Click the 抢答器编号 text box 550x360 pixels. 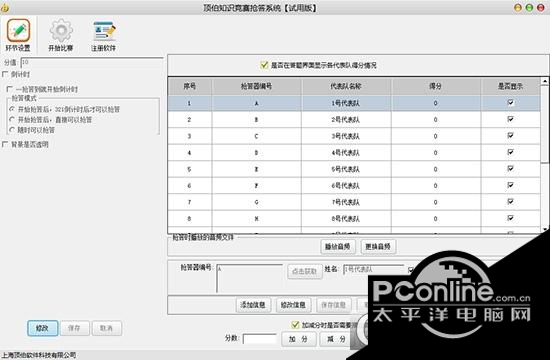pos(249,278)
